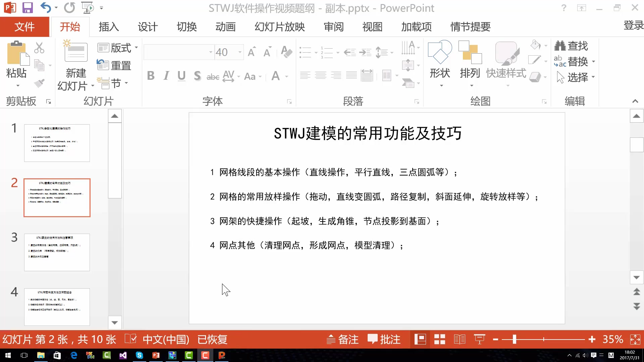Open Comments pane from status bar
This screenshot has width=644, height=362.
point(384,340)
